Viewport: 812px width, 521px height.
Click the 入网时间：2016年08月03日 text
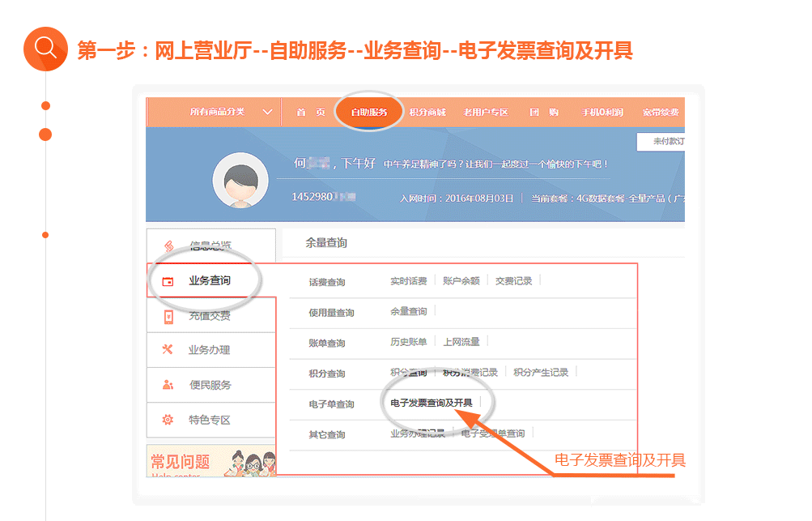tap(457, 199)
